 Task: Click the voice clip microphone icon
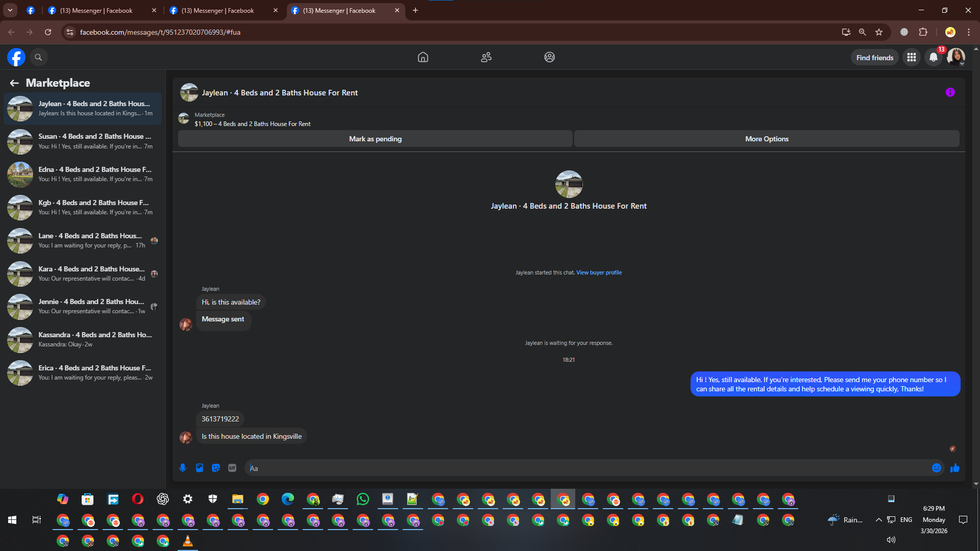(183, 468)
